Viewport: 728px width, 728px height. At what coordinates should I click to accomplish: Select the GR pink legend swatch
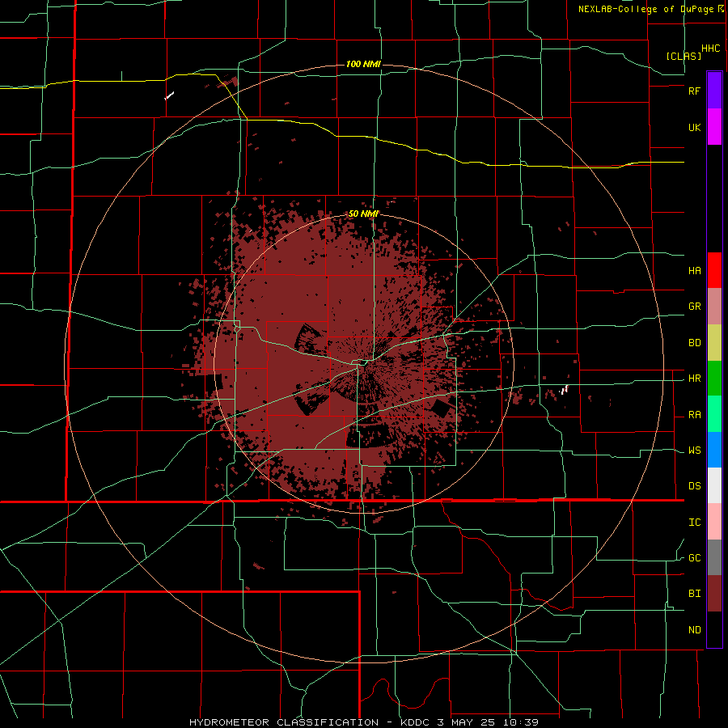pos(714,307)
